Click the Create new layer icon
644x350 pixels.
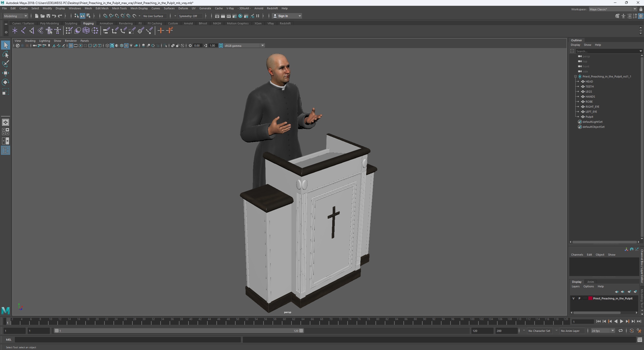coord(629,292)
